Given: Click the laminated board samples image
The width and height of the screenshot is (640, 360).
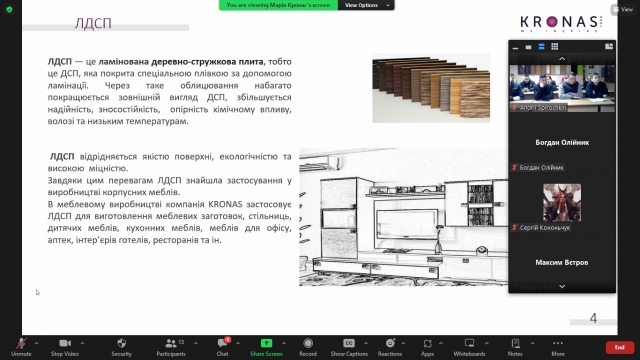Looking at the screenshot, I should coord(431,88).
